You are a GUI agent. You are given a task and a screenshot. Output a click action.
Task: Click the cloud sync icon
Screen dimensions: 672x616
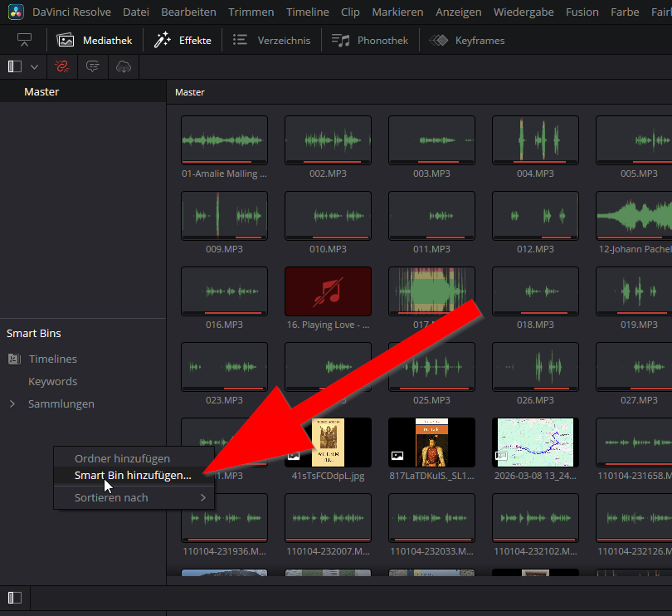click(123, 66)
